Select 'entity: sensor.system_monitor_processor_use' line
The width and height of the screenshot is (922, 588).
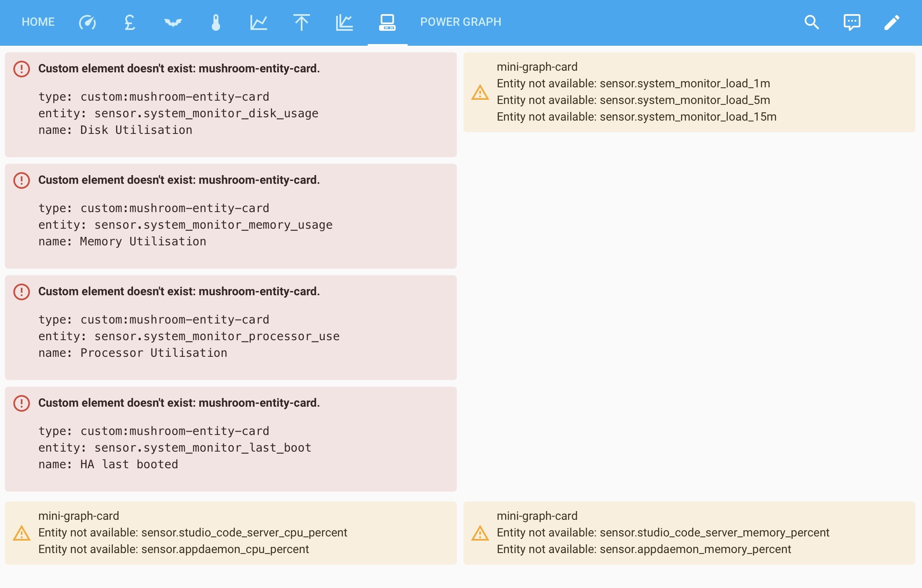[x=189, y=336]
